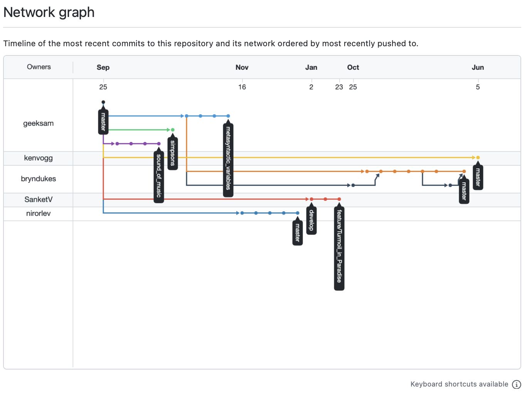The width and height of the screenshot is (532, 400).
Task: Click the geeksam owner name
Action: (38, 123)
